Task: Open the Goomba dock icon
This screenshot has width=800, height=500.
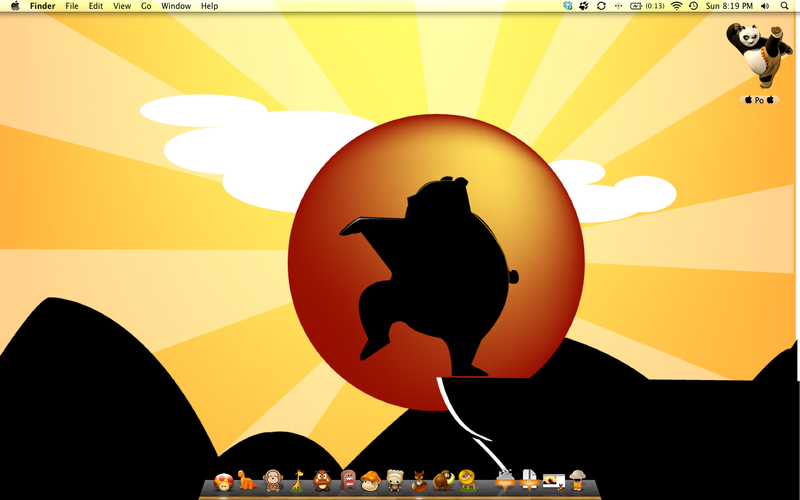Action: [x=322, y=481]
